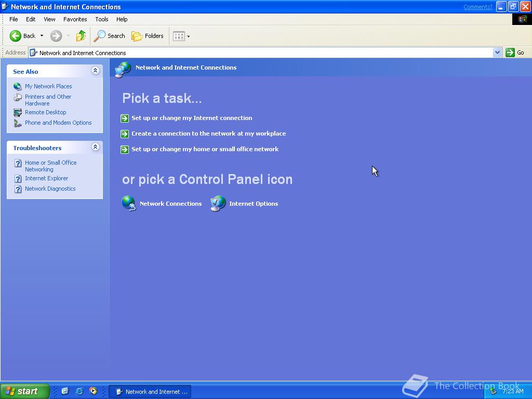Click the Internet Explorer troubleshooter help icon
532x399 pixels.
(x=18, y=179)
